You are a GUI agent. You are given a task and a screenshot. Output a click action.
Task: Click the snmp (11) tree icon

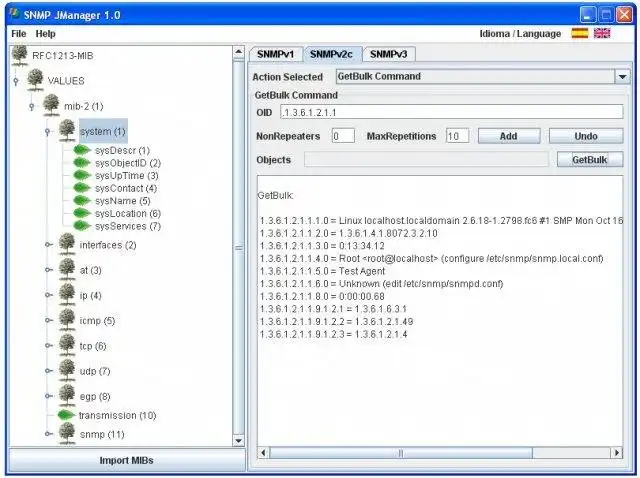click(x=67, y=434)
